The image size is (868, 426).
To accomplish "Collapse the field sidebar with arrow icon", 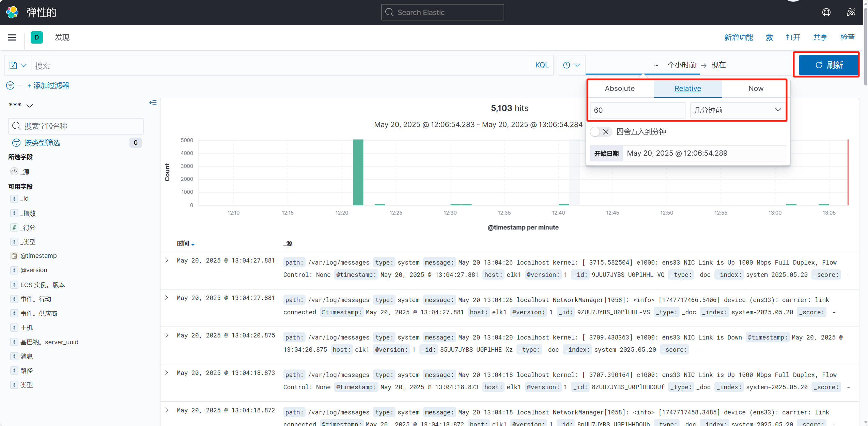I will [x=153, y=102].
